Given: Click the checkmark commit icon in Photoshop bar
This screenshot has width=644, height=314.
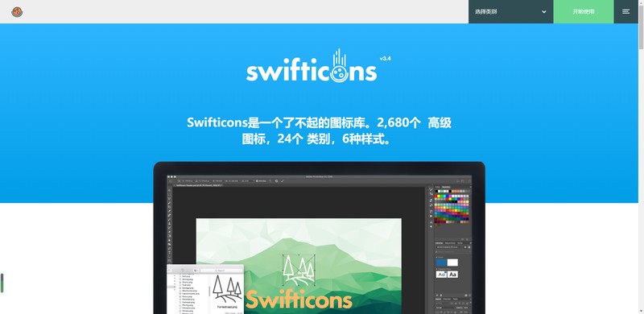Looking at the screenshot, I should [x=283, y=181].
